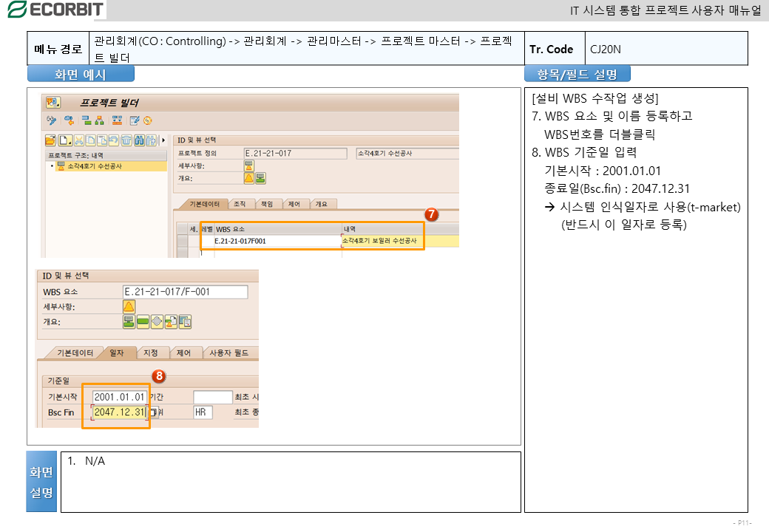Switch to the 사용자 필드 tab
Viewport: 769px width, 532px height.
(x=230, y=353)
